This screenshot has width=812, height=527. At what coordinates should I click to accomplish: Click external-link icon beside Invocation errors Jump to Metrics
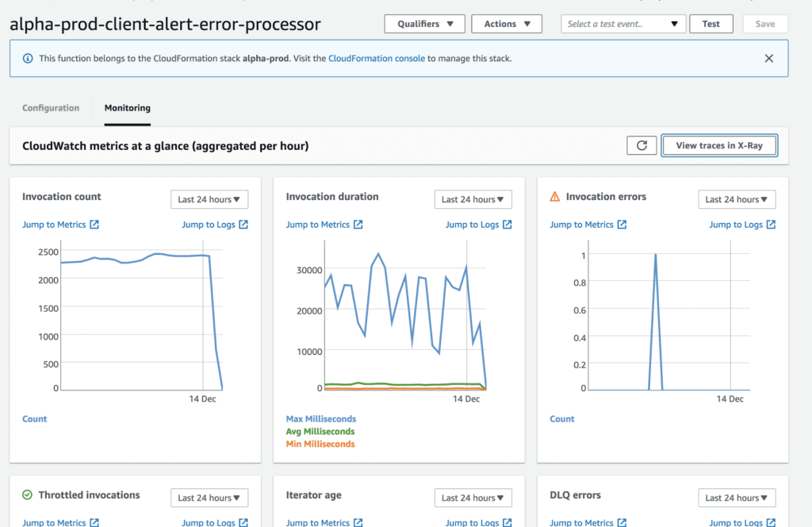622,225
